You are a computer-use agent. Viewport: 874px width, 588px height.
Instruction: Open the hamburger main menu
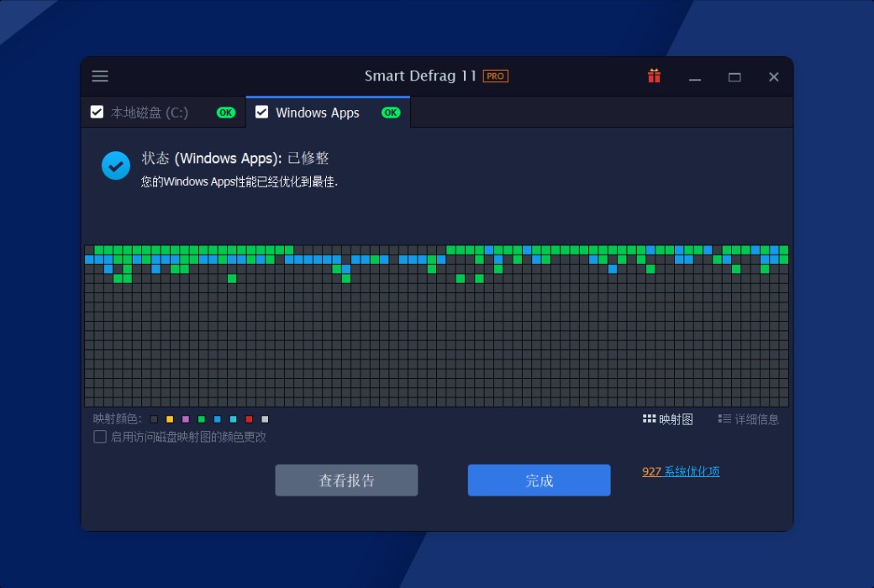pyautogui.click(x=100, y=76)
